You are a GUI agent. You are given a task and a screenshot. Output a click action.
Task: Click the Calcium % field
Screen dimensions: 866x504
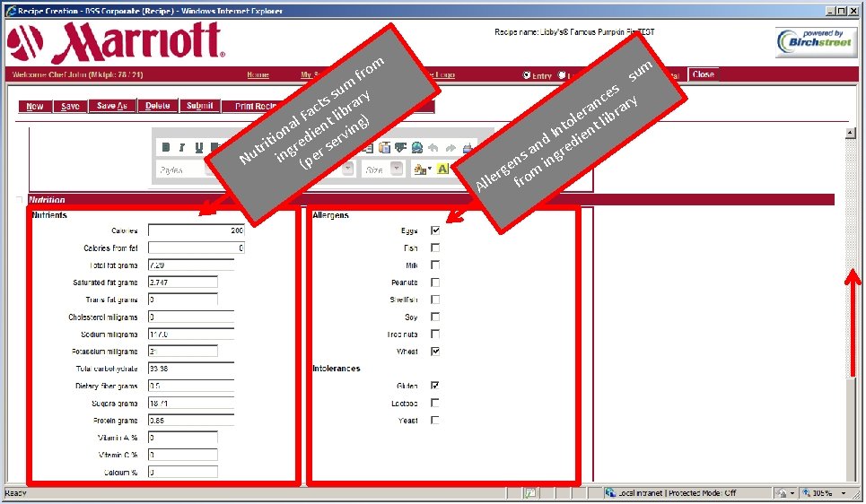coord(183,472)
